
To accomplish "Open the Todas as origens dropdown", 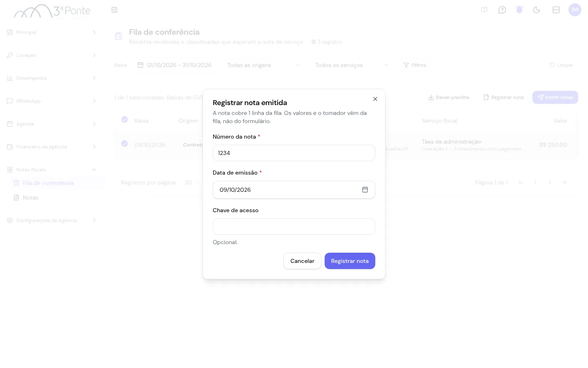I will 264,65.
